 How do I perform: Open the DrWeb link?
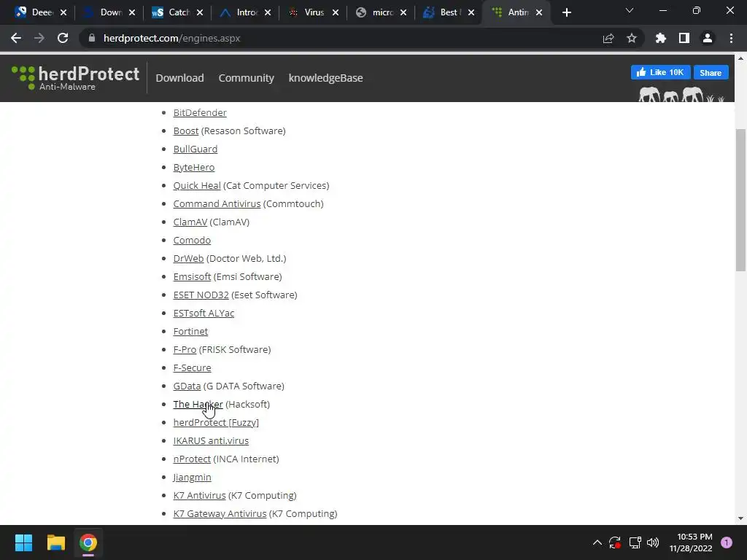(x=189, y=259)
